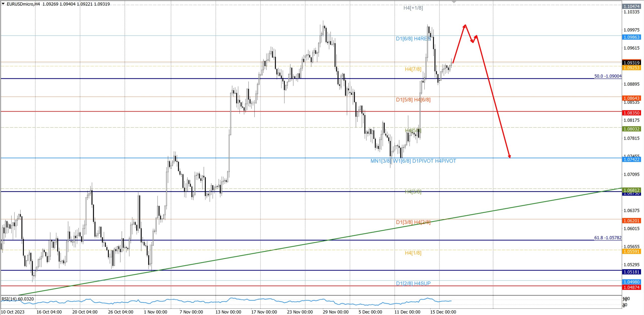Click the gray 1.10474 price tag

click(631, 6)
